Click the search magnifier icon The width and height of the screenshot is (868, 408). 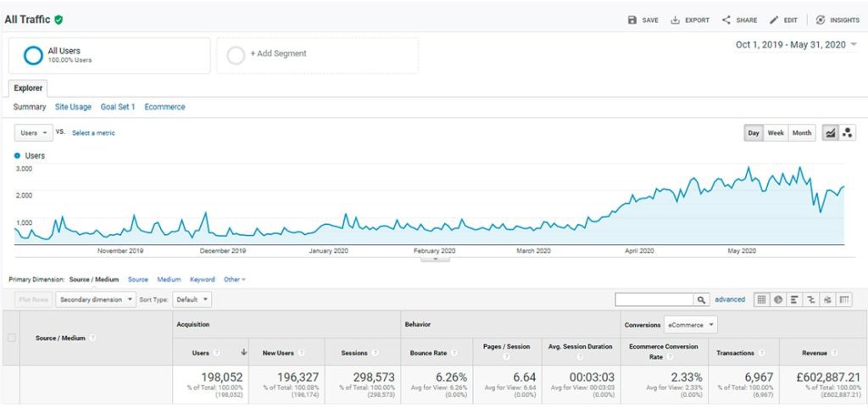pyautogui.click(x=701, y=299)
